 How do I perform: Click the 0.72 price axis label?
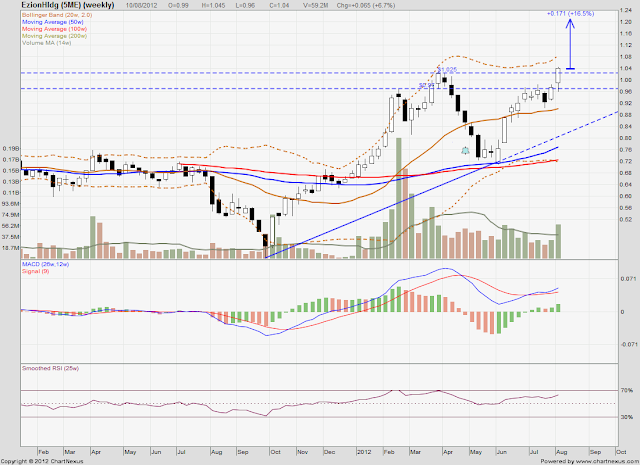[x=626, y=161]
